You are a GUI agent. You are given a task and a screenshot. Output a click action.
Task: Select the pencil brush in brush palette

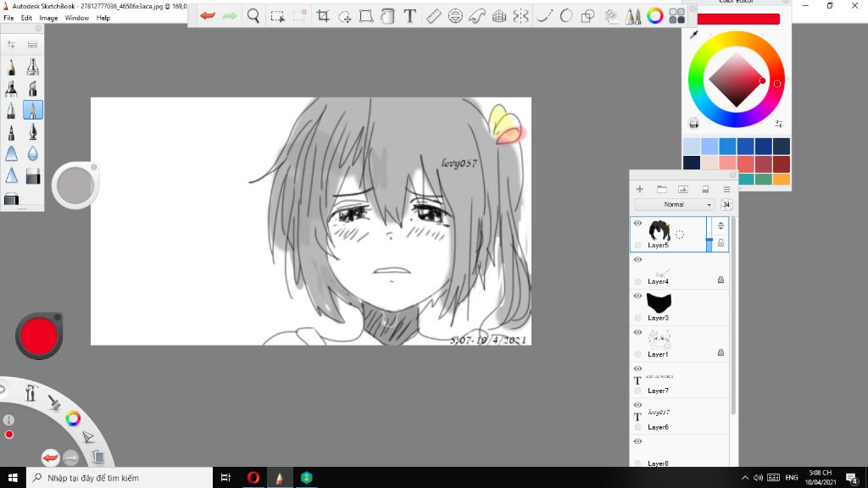click(x=11, y=67)
